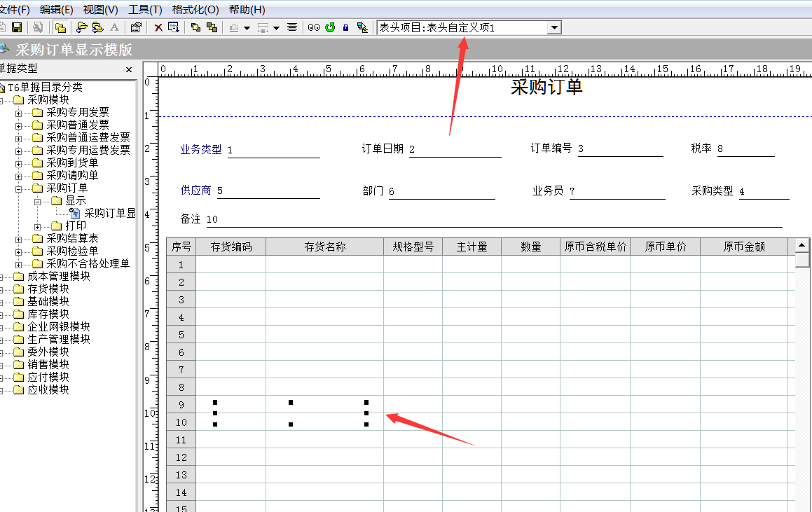The image size is (812, 512).
Task: Select the T6单据目录分类 root node
Action: click(45, 87)
